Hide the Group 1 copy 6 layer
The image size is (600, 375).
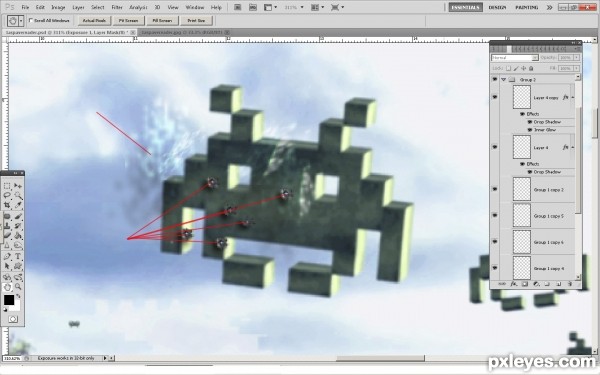[495, 242]
